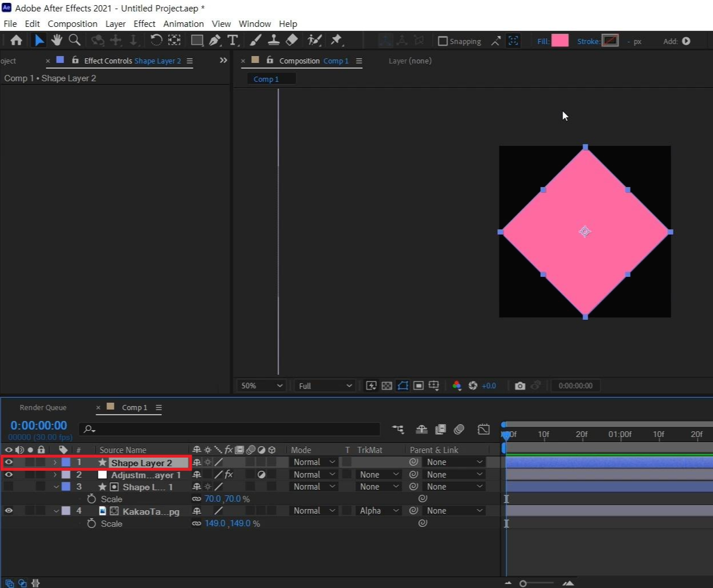Screen dimensions: 713x588
Task: Open the 50% magnification dropdown
Action: tap(262, 386)
